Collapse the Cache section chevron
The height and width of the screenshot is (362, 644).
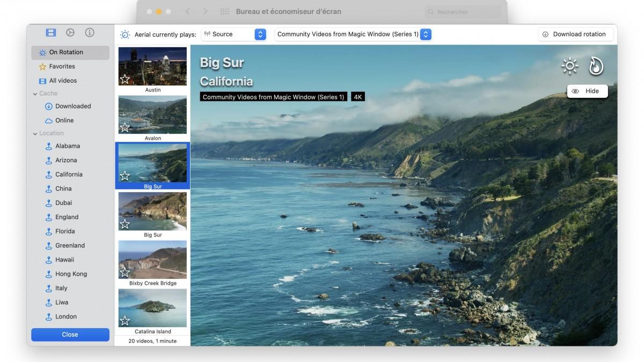click(x=35, y=93)
